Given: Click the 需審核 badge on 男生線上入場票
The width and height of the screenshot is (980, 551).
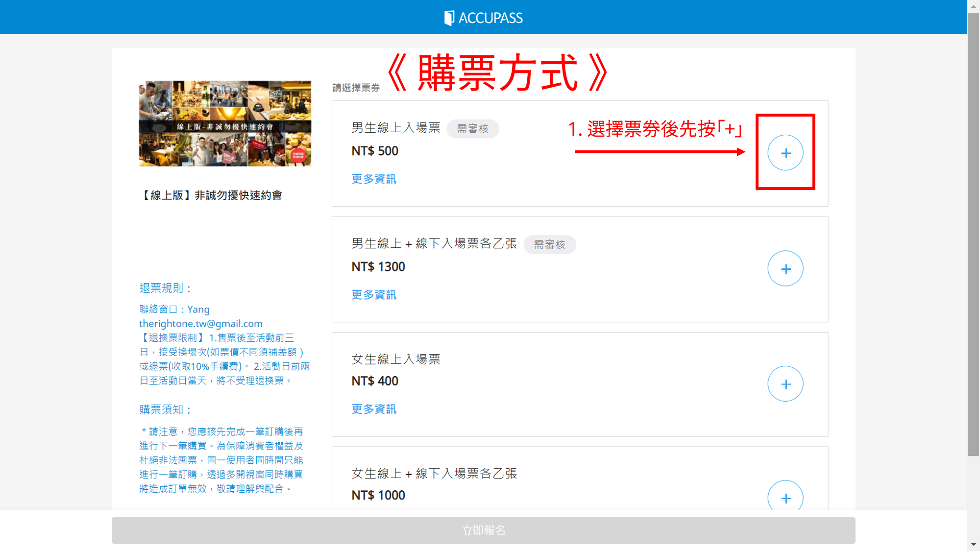Looking at the screenshot, I should point(472,129).
